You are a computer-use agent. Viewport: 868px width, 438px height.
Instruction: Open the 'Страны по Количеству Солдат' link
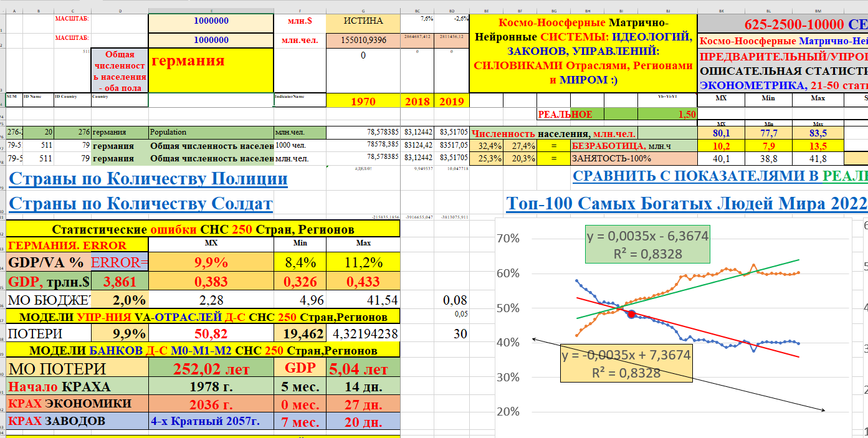pos(141,204)
